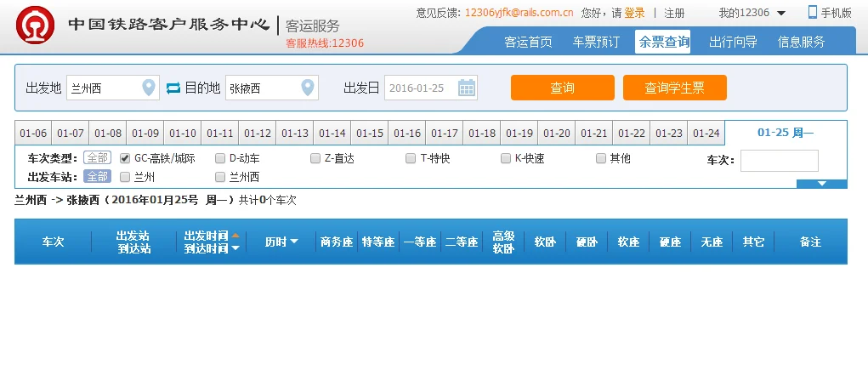Switch to date tab 01-06

[x=33, y=133]
